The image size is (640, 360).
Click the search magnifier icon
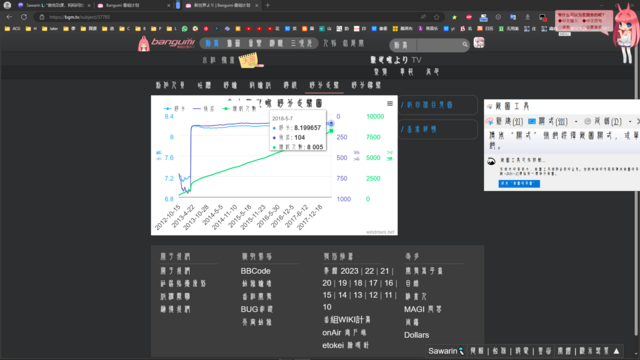[465, 44]
